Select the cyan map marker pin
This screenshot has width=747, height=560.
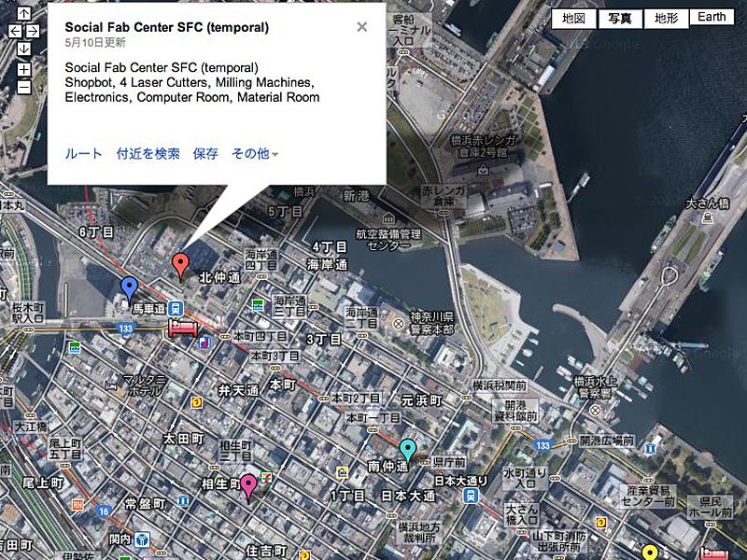point(408,452)
